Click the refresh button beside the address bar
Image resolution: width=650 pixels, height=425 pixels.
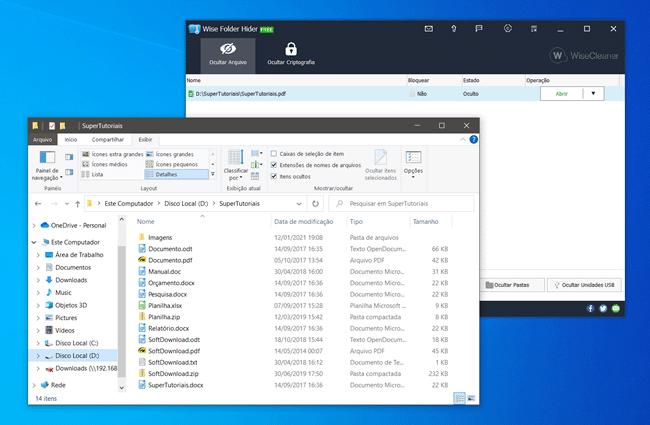click(x=315, y=203)
